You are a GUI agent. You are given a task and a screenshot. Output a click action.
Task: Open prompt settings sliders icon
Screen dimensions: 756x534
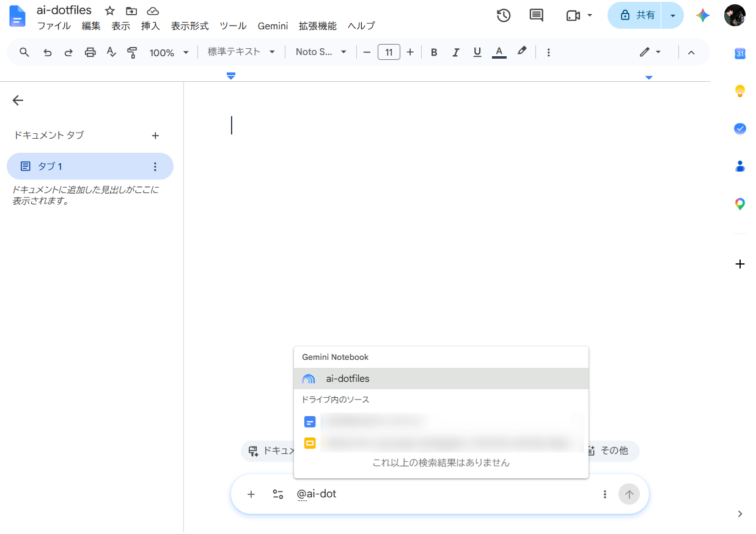tap(277, 494)
